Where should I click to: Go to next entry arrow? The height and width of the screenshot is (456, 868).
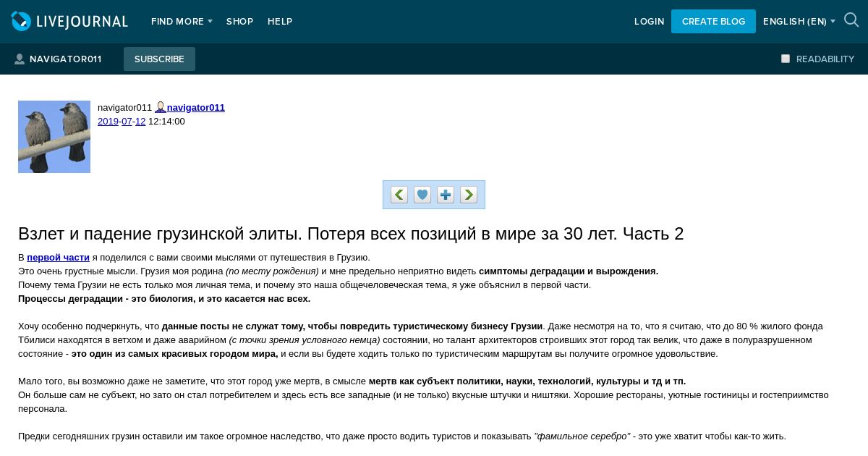click(x=469, y=195)
